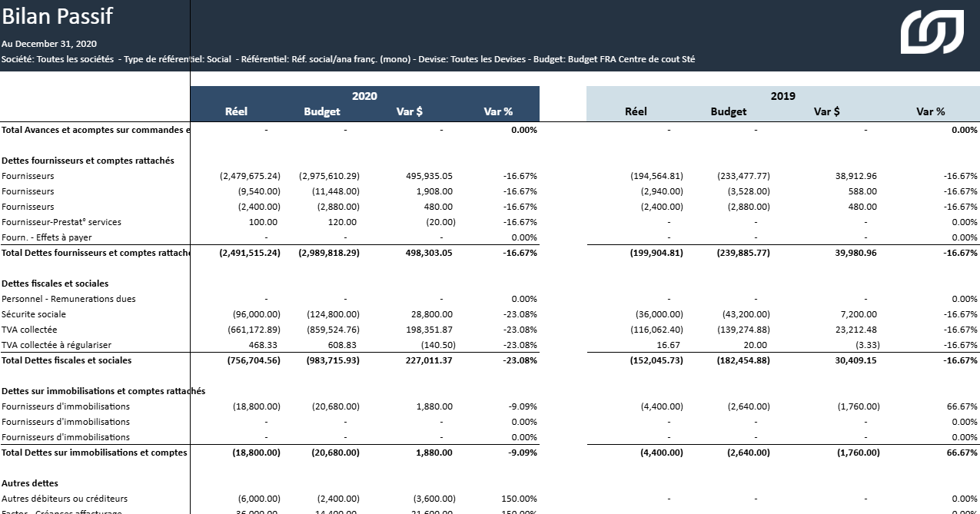Click the value 468.33
The width and height of the screenshot is (980, 514).
coord(263,345)
